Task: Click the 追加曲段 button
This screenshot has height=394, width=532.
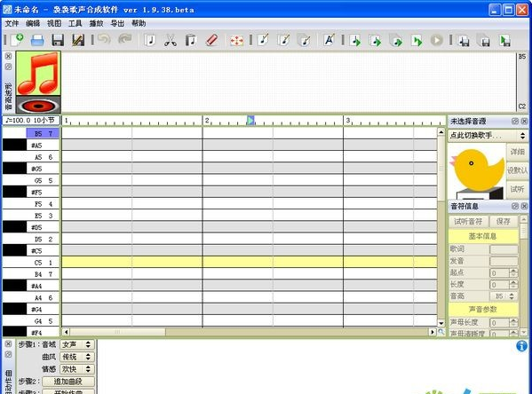Action: [x=68, y=382]
